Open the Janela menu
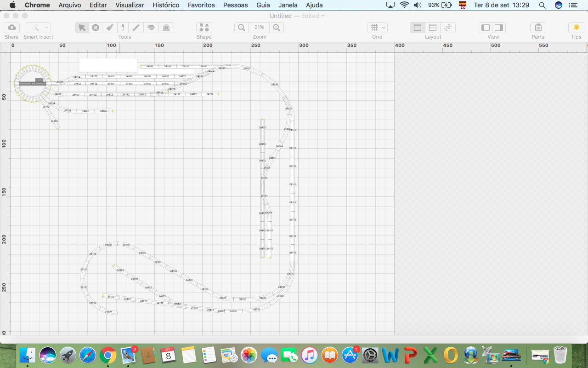Screen dimensions: 588x368 288,5
